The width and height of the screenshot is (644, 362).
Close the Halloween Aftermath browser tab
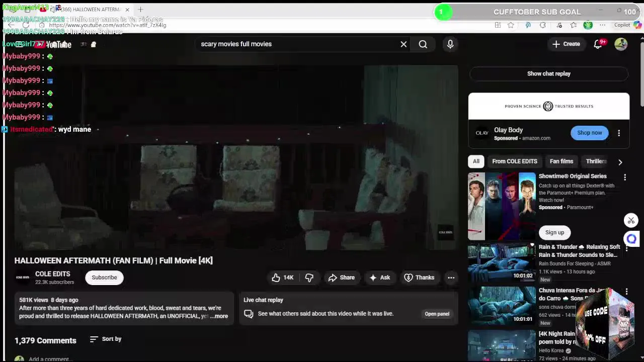pyautogui.click(x=127, y=10)
